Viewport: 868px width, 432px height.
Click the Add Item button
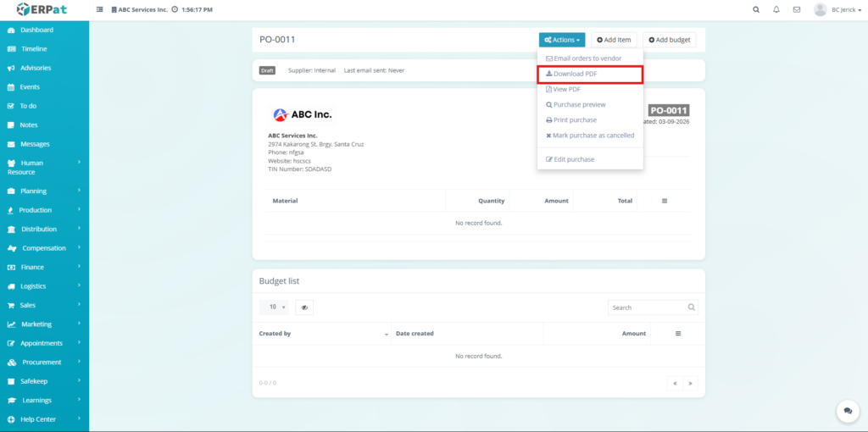[x=614, y=40]
